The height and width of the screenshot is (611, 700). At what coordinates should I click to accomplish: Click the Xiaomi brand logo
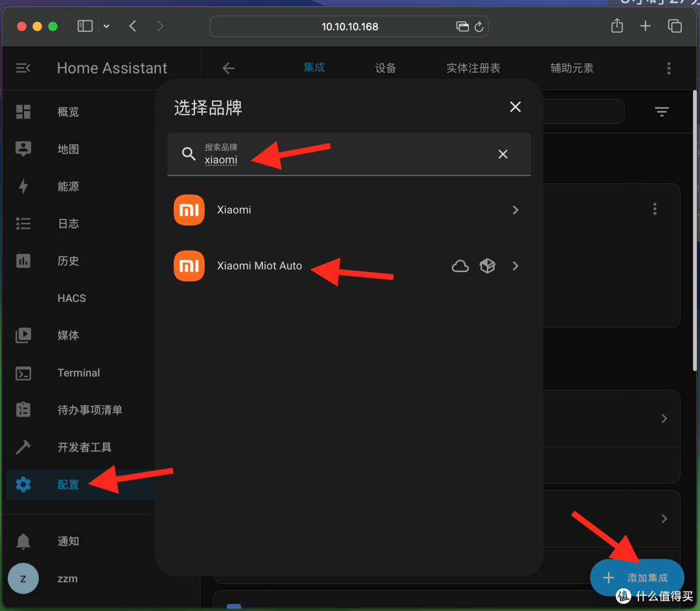[x=189, y=210]
